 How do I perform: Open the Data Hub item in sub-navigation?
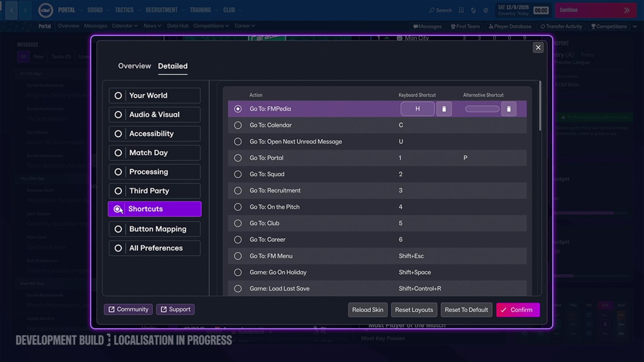178,26
